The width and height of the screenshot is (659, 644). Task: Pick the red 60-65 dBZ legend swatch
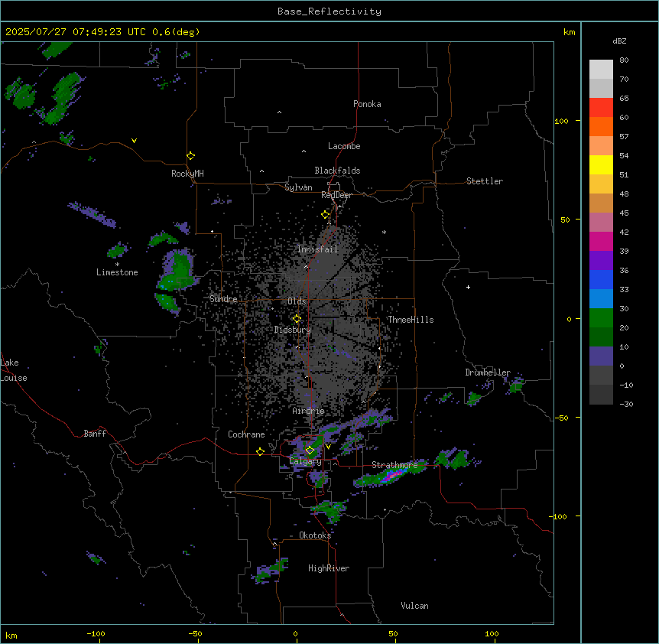click(601, 108)
